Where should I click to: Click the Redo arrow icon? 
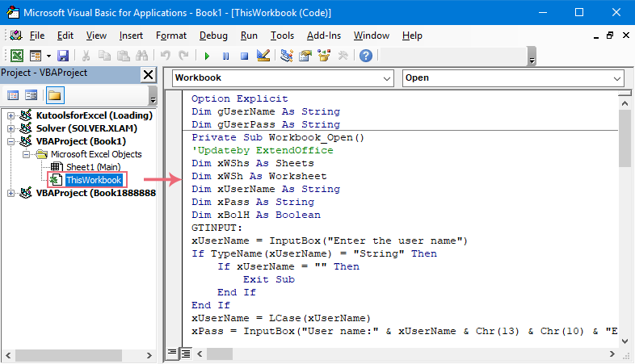point(184,56)
